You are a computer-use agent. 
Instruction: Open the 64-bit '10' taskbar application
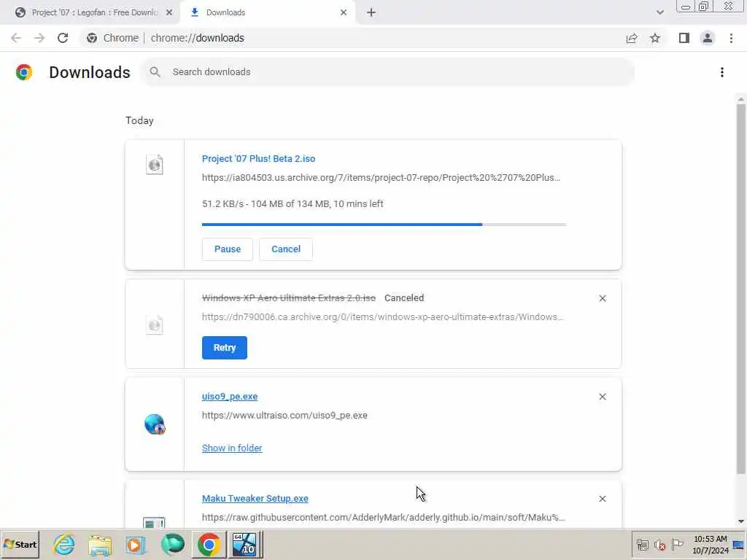click(x=244, y=544)
